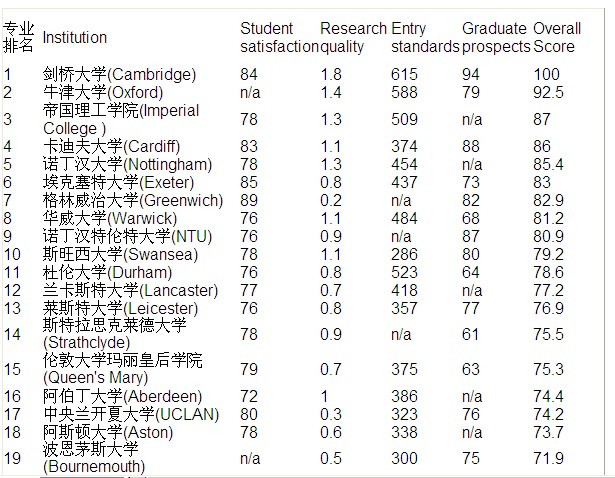Select the Nottingham university row name
This screenshot has width=615, height=478.
[x=127, y=164]
